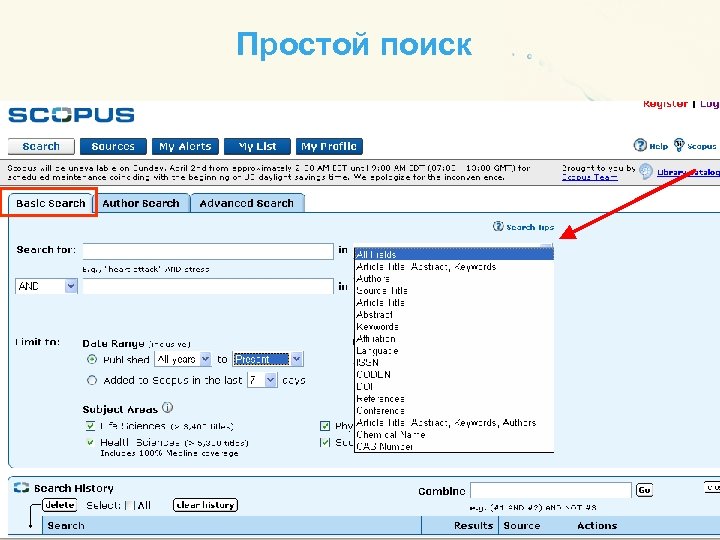
Task: Open the Help question-mark icon
Action: coord(640,146)
